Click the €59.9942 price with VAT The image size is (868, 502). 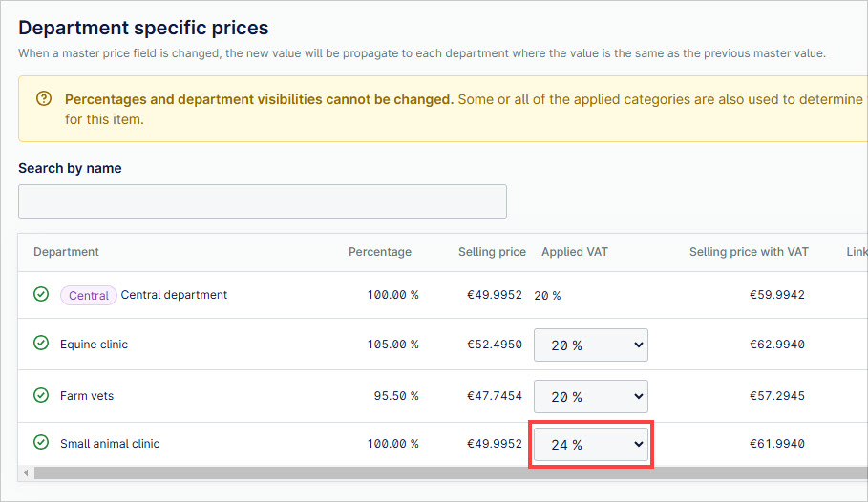click(x=777, y=295)
